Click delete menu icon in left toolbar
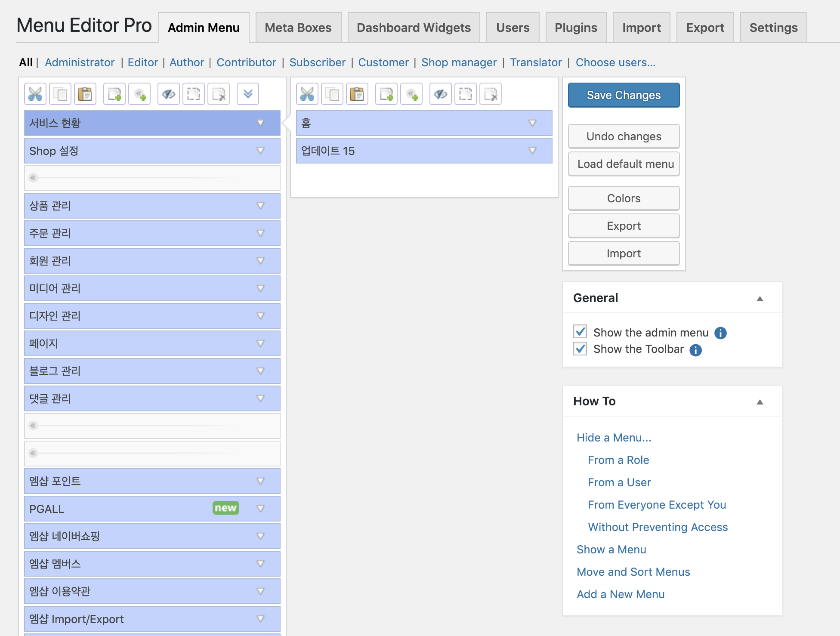 tap(219, 94)
